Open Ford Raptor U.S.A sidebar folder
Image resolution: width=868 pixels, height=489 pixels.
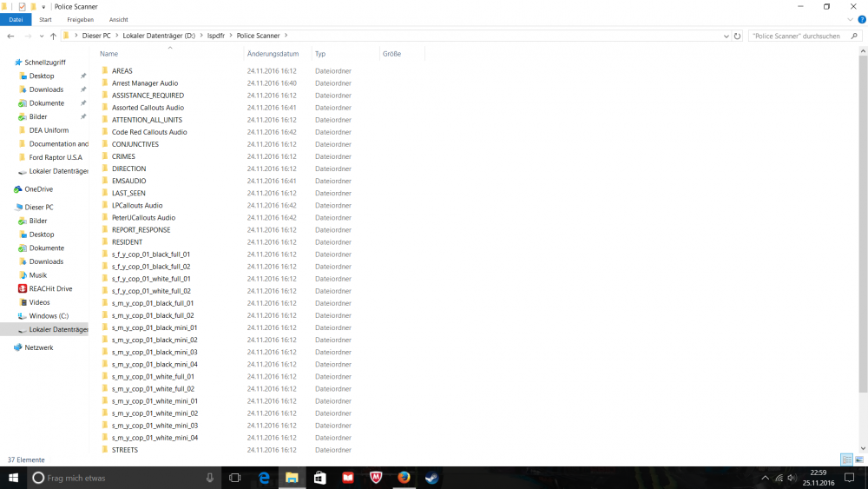(56, 157)
